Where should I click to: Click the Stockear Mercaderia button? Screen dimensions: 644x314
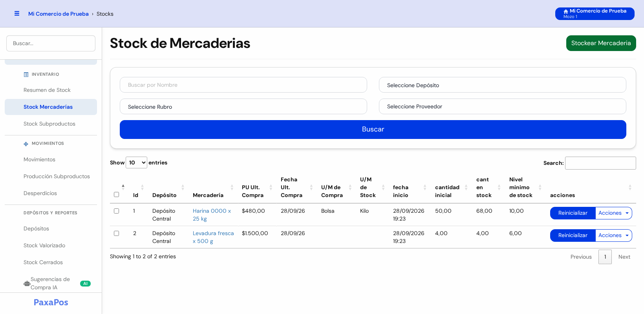(x=601, y=43)
